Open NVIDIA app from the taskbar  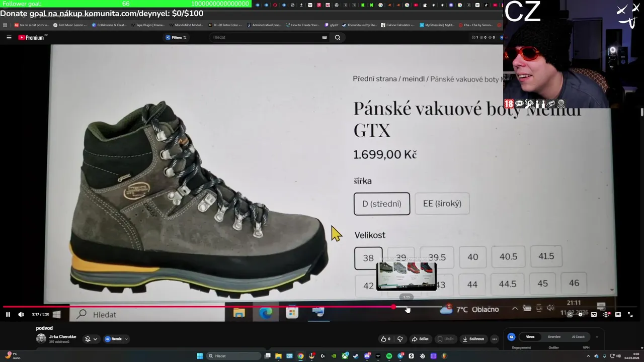[x=334, y=356]
